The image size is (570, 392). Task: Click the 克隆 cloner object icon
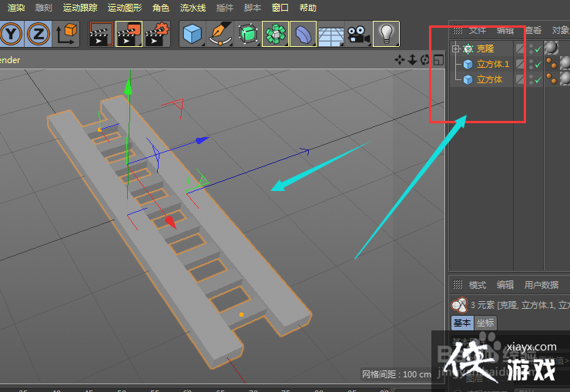pos(468,49)
